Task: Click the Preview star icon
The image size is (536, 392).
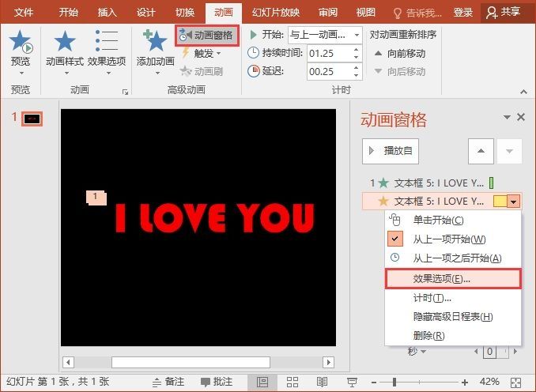Action: point(21,42)
